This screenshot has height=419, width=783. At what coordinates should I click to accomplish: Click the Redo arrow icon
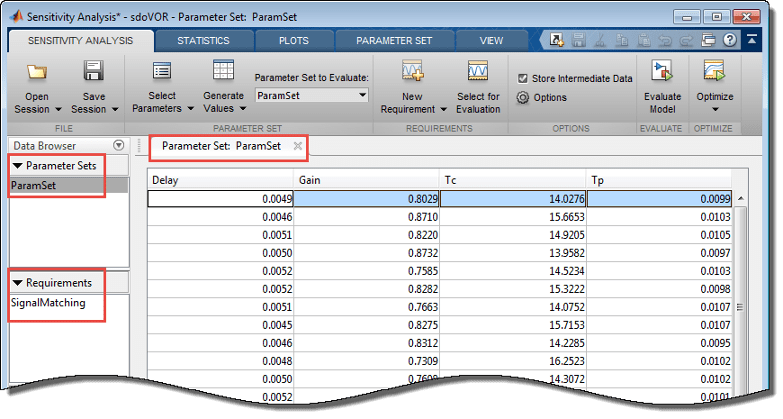click(687, 40)
